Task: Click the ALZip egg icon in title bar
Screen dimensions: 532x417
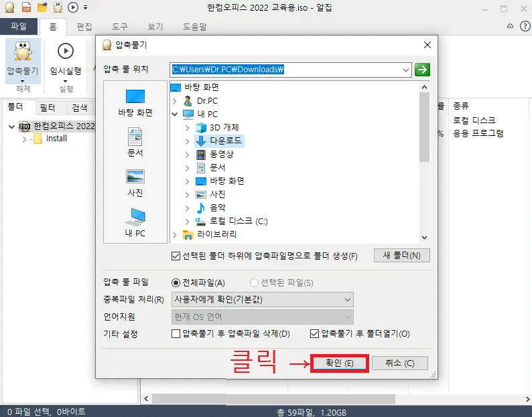Action: click(10, 7)
